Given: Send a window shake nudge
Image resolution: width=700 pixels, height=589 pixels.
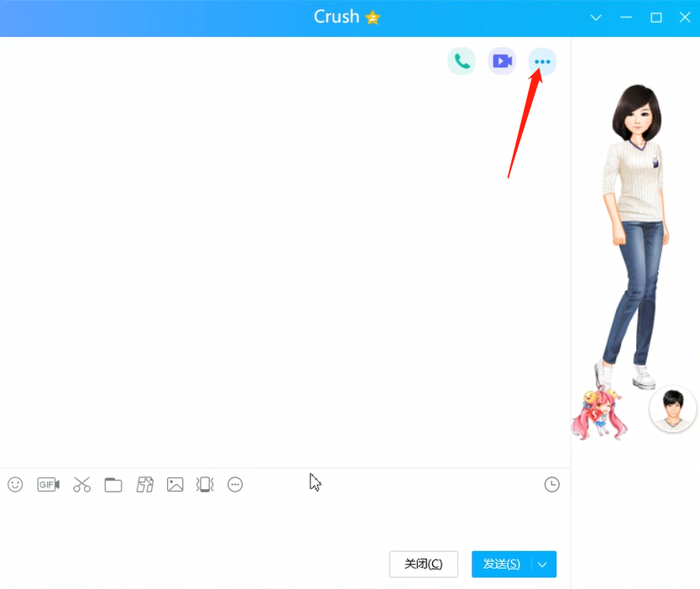Looking at the screenshot, I should [205, 485].
